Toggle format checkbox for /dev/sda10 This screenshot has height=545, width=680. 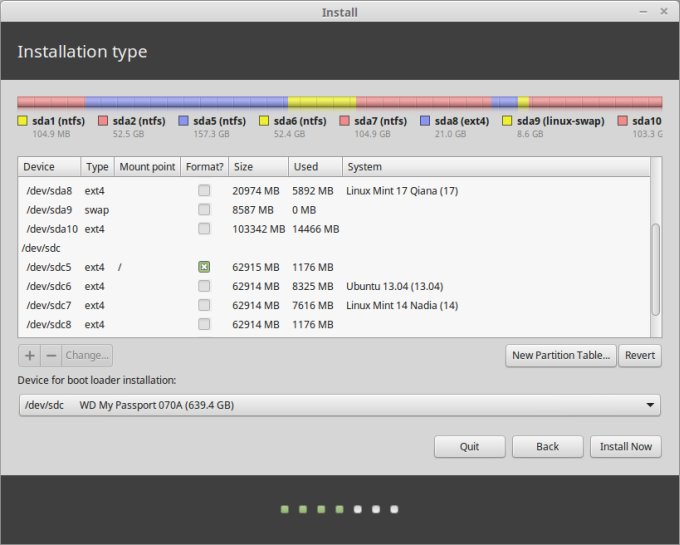(x=204, y=228)
